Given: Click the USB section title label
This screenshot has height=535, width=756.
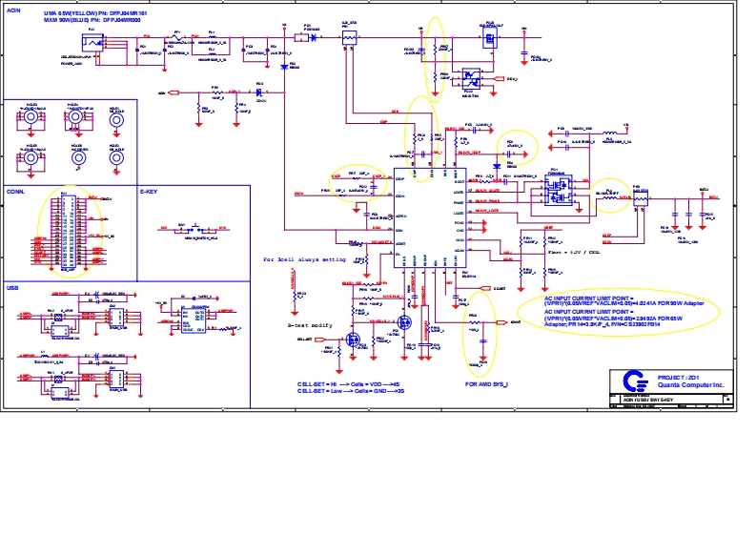Looking at the screenshot, I should coord(12,286).
